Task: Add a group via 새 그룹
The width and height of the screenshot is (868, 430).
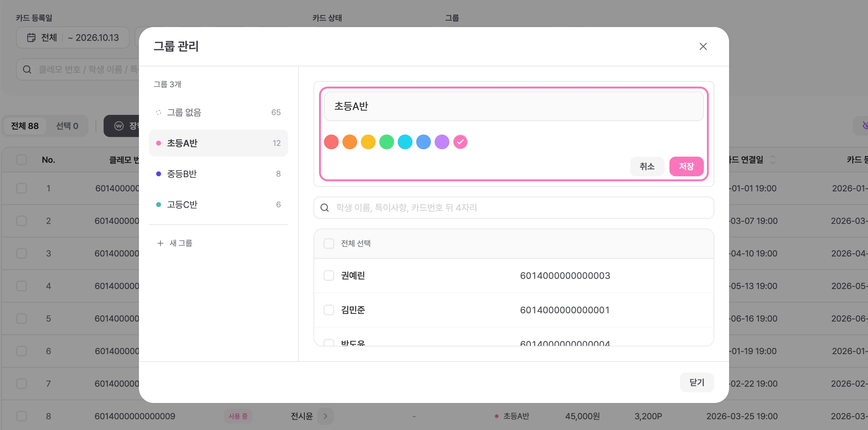Action: coord(175,243)
